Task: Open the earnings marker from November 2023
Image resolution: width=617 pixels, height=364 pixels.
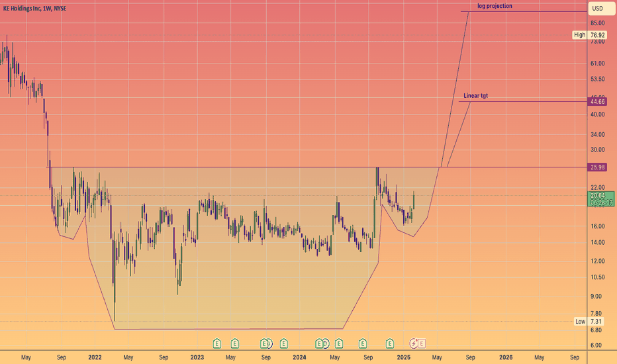Action: pos(284,344)
